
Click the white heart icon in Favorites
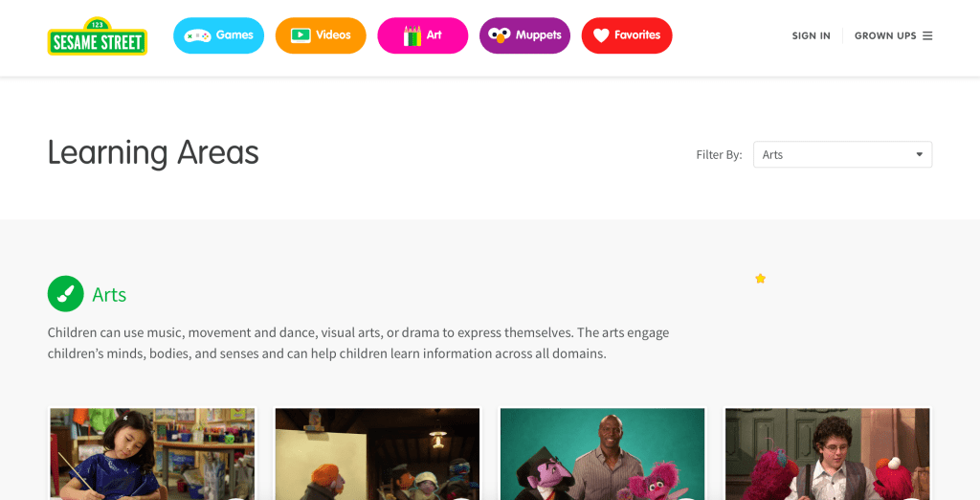tap(600, 35)
